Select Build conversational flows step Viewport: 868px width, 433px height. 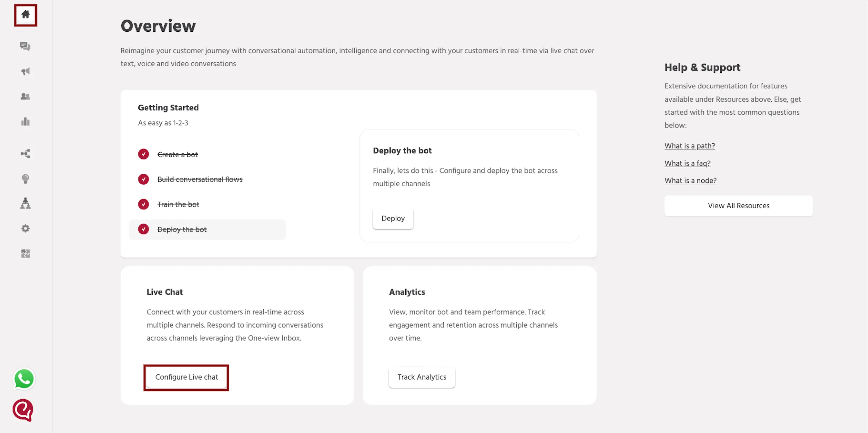[x=200, y=179]
